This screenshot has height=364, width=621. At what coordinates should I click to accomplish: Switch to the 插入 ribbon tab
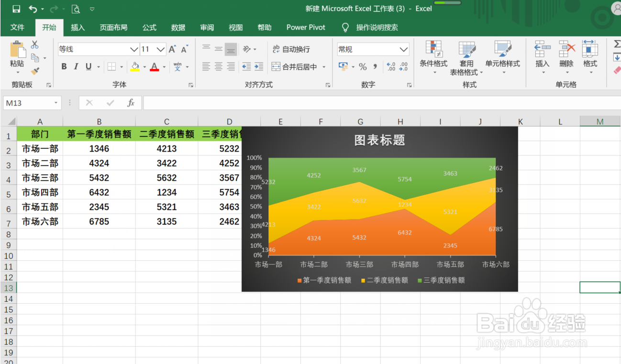point(78,27)
